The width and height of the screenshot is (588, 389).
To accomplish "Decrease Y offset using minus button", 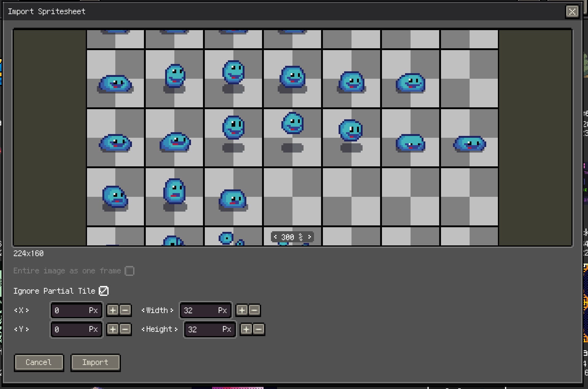I will 125,329.
